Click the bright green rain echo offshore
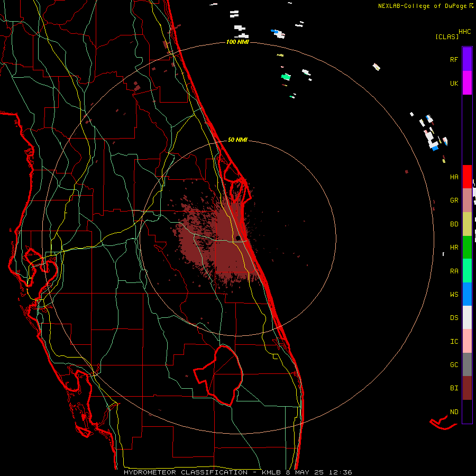The image size is (476, 476). [x=286, y=77]
